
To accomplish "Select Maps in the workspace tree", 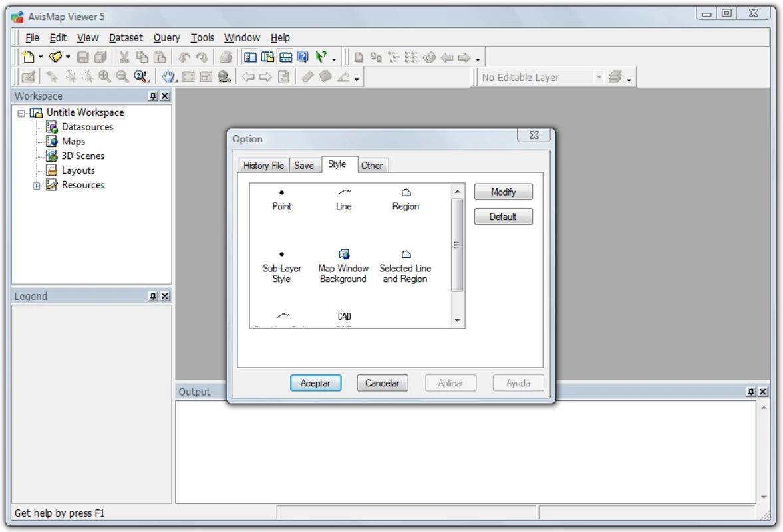I will (x=73, y=141).
